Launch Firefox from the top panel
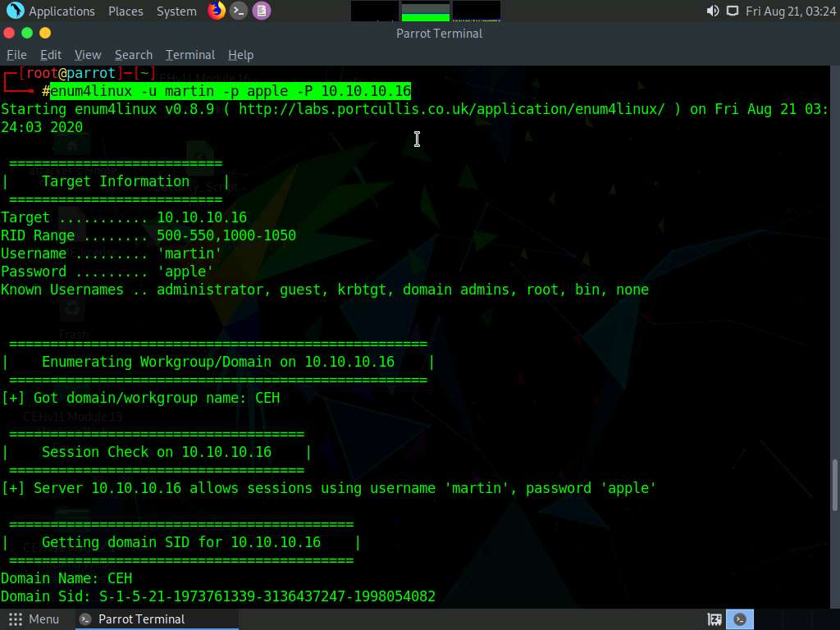 tap(217, 11)
